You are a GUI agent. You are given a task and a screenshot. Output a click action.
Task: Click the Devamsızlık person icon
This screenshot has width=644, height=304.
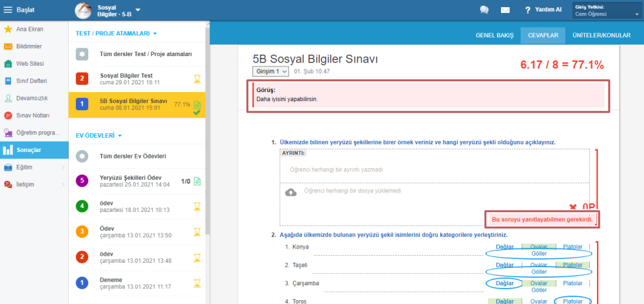click(8, 98)
